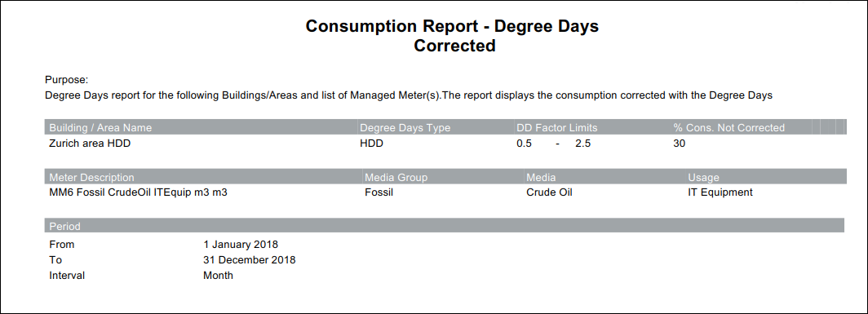
Task: Click the HDD degree days type value
Action: tap(371, 144)
